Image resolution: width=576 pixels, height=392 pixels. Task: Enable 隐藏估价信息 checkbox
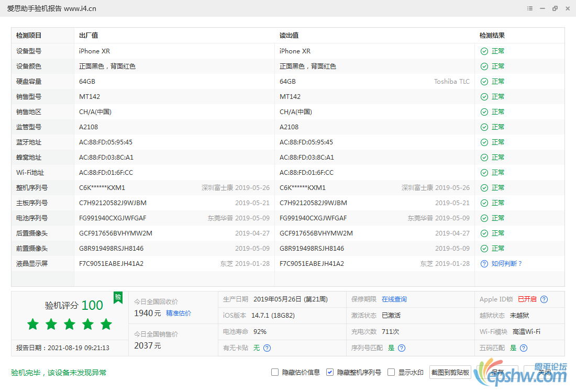275,372
